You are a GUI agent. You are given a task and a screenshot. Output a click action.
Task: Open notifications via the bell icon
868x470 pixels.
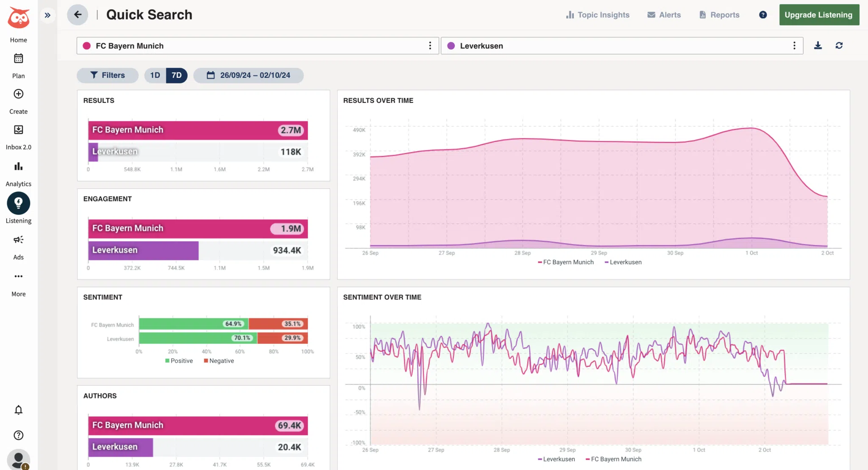click(x=18, y=410)
